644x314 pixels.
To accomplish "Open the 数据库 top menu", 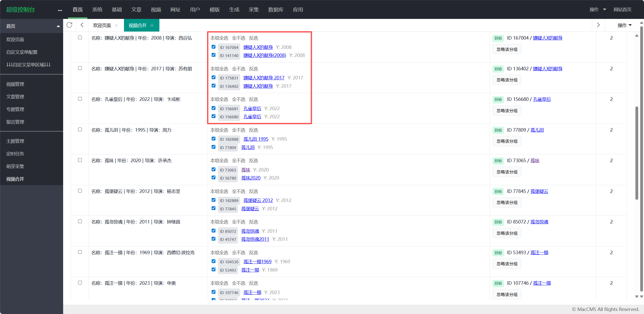I will 276,10.
